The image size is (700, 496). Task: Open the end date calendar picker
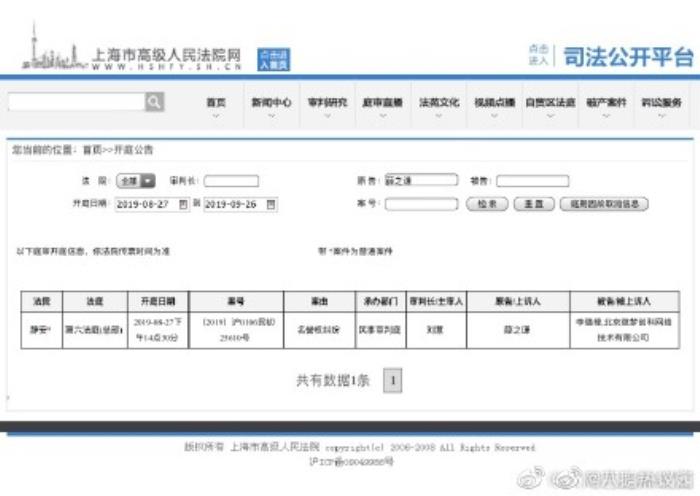pyautogui.click(x=271, y=204)
